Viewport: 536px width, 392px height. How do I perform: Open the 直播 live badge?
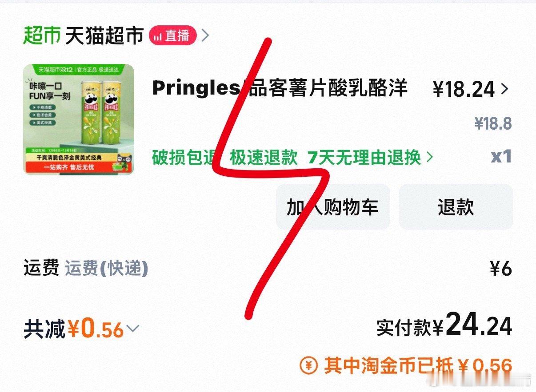pyautogui.click(x=172, y=36)
